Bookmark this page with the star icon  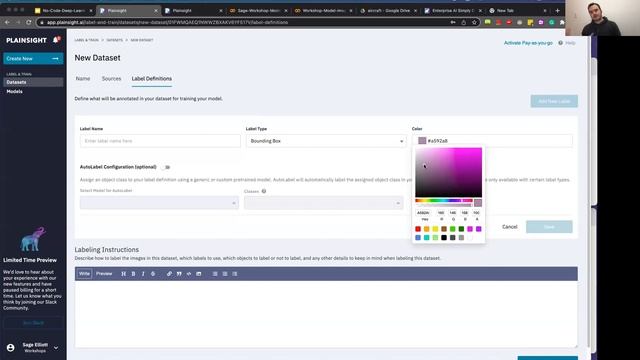(x=474, y=22)
